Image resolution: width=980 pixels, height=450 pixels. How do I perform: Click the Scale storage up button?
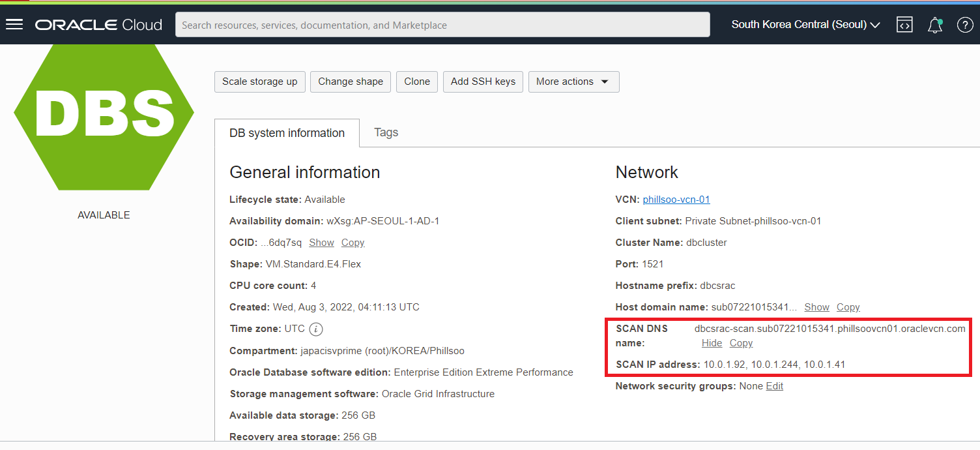pyautogui.click(x=259, y=82)
